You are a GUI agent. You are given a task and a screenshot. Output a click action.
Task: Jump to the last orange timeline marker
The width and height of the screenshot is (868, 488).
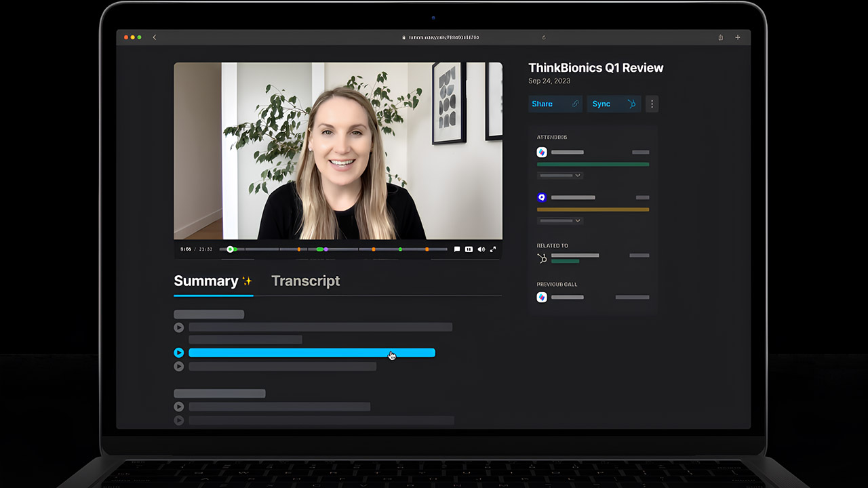[x=427, y=249]
